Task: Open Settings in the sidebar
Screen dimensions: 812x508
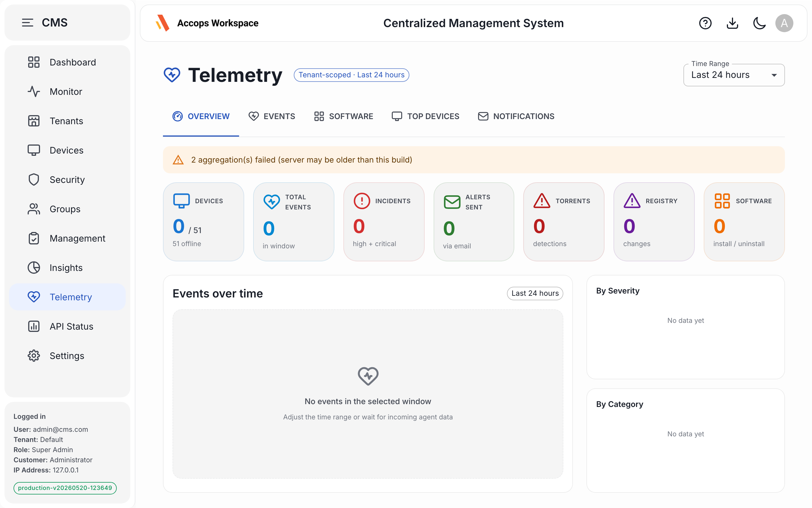Action: [67, 356]
